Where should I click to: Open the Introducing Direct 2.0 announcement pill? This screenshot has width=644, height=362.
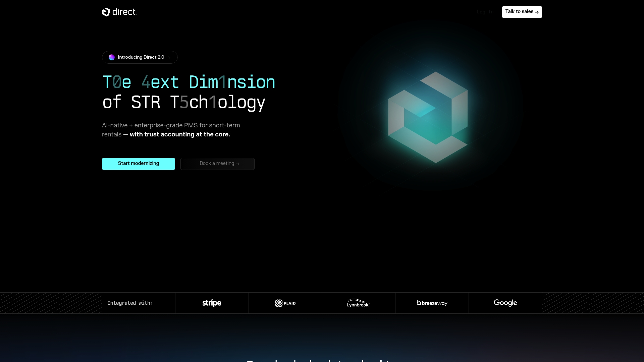[140, 57]
